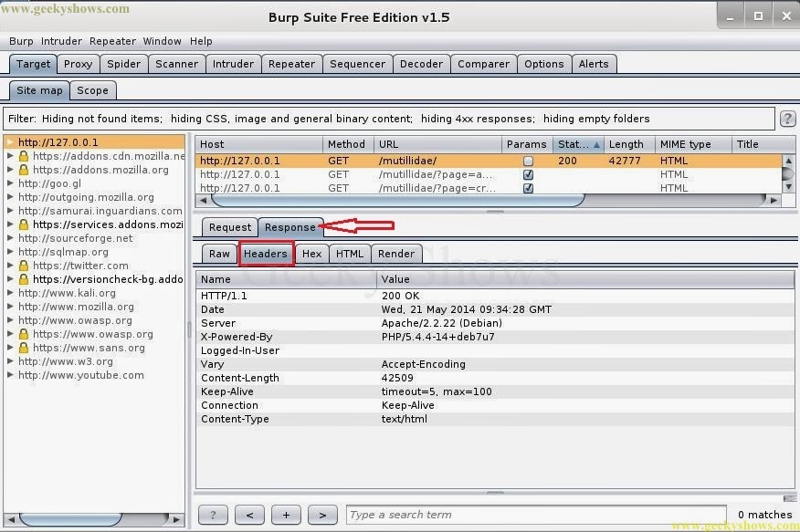Toggle Params checkbox in /mutillidae/?page=a... row
This screenshot has height=532, width=800.
click(528, 175)
